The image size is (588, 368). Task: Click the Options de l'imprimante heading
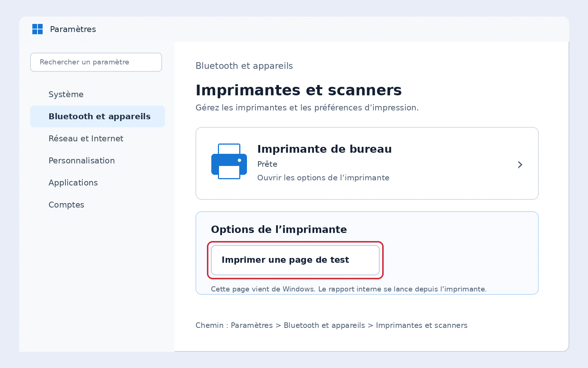pos(279,230)
